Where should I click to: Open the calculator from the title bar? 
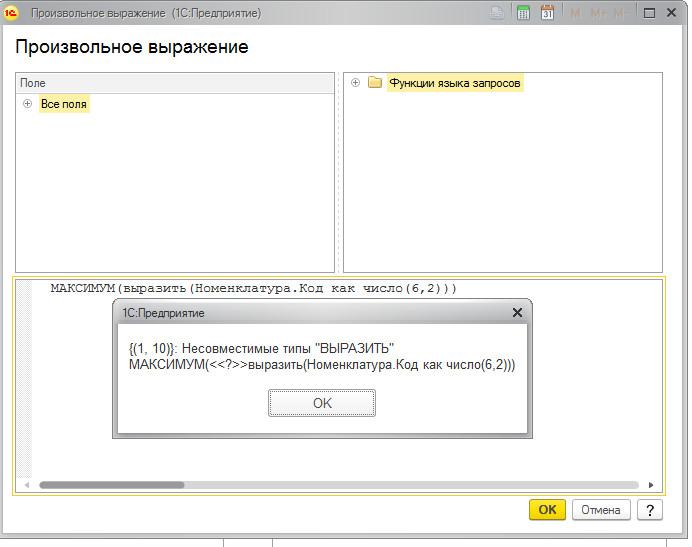(523, 13)
